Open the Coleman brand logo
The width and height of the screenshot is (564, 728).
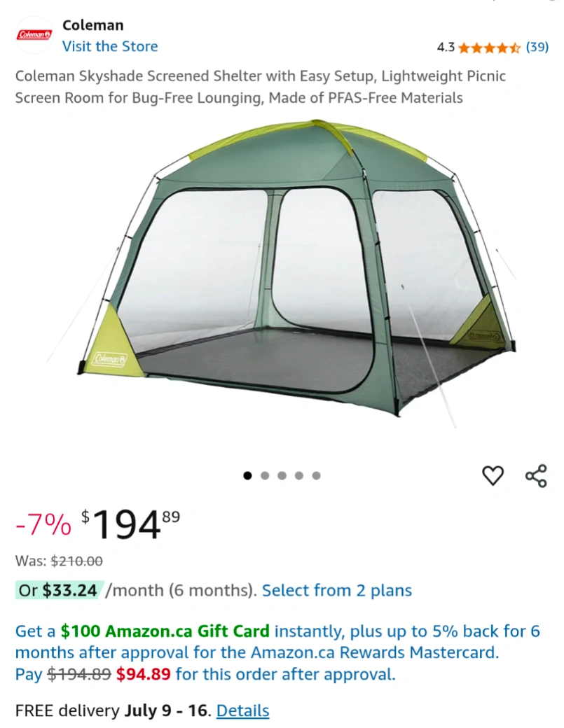tap(34, 35)
